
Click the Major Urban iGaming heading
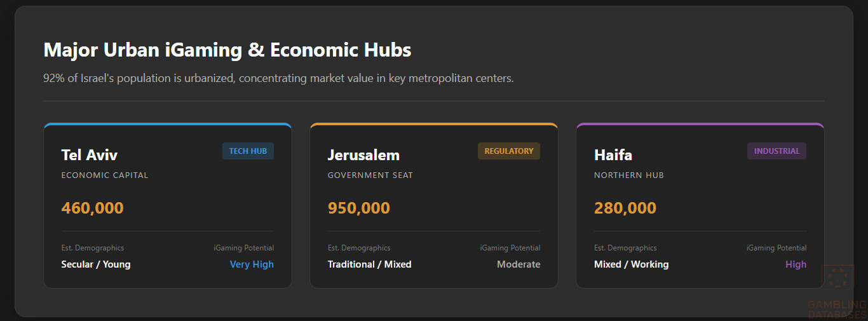coord(227,50)
